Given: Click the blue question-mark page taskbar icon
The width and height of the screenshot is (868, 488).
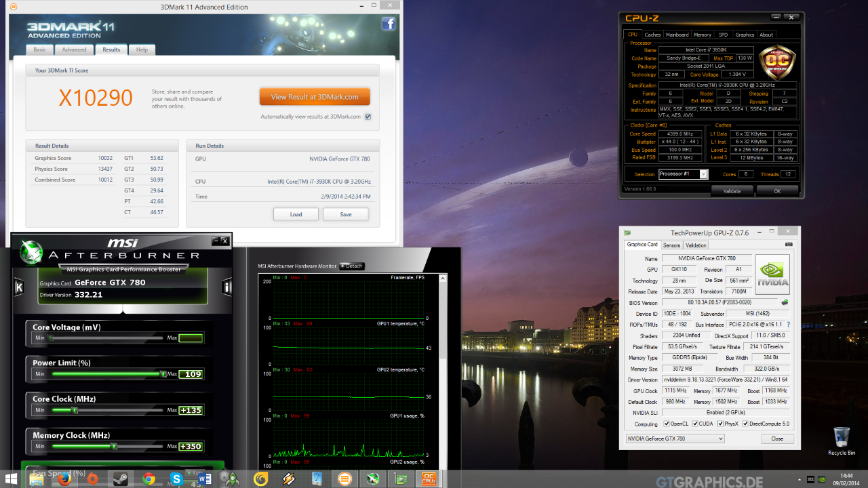Looking at the screenshot, I should tap(317, 479).
